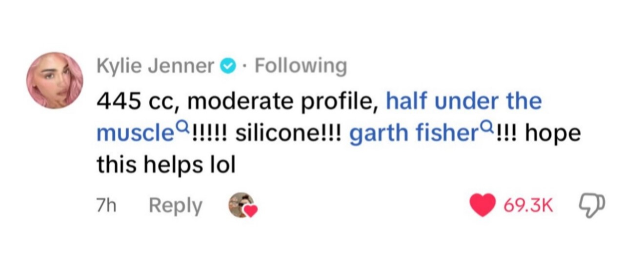Click the small heart badge on creator avatar
This screenshot has width=644, height=266.
[251, 211]
